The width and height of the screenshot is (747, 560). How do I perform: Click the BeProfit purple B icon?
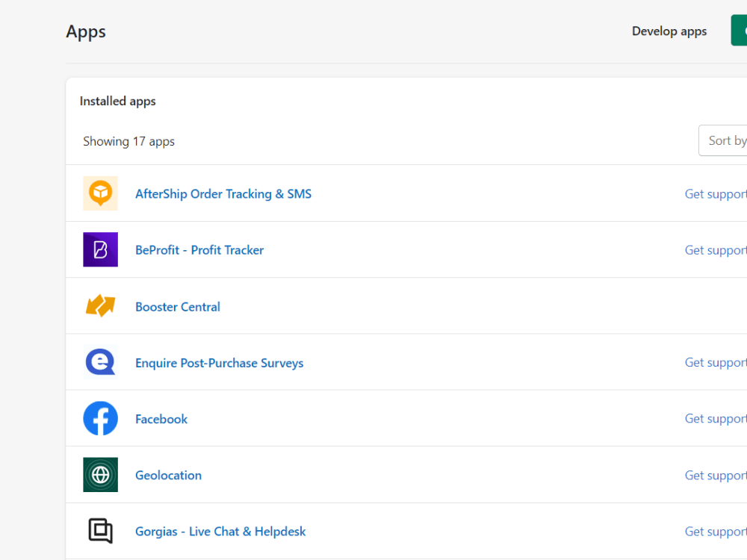pyautogui.click(x=100, y=249)
